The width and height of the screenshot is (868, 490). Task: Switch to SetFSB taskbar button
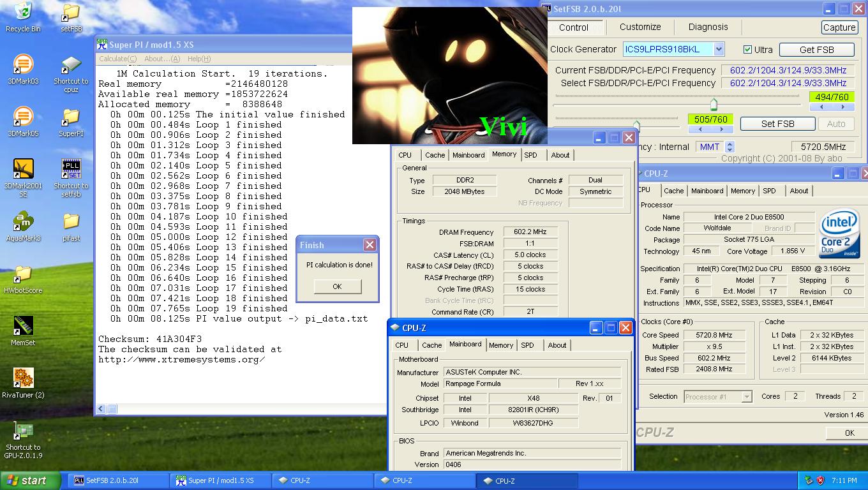(119, 480)
